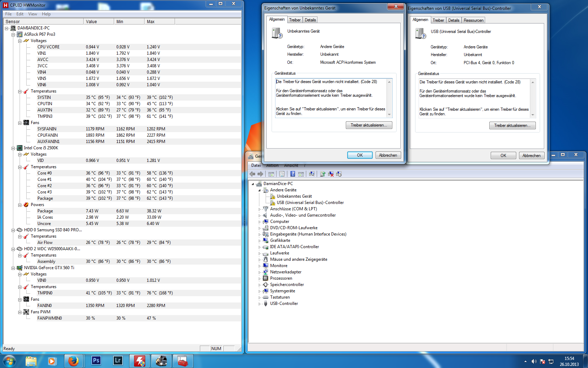Collapse the NVIDIA GeForce GTX 560 Ti node
Viewport: 588px width, 368px height.
point(13,268)
